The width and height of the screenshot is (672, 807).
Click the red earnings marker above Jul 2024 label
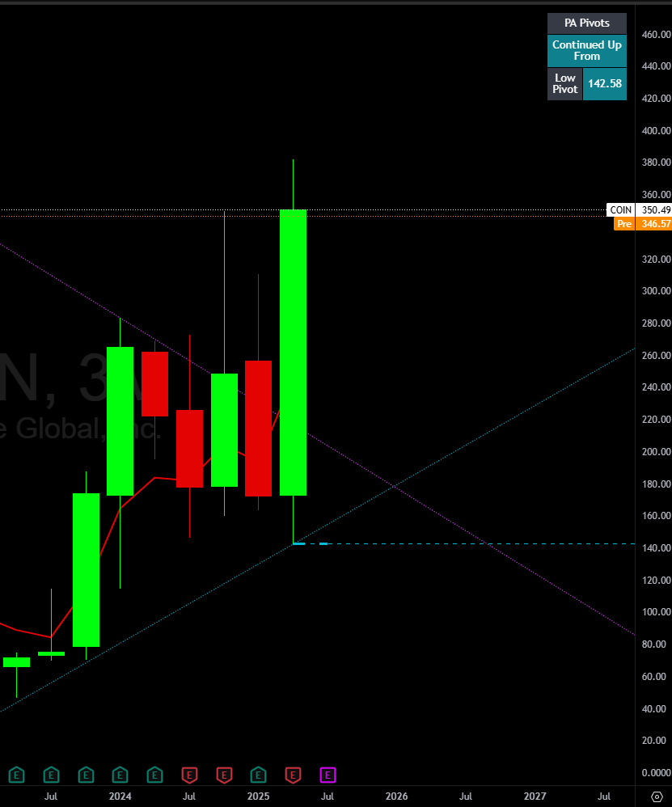pos(189,775)
